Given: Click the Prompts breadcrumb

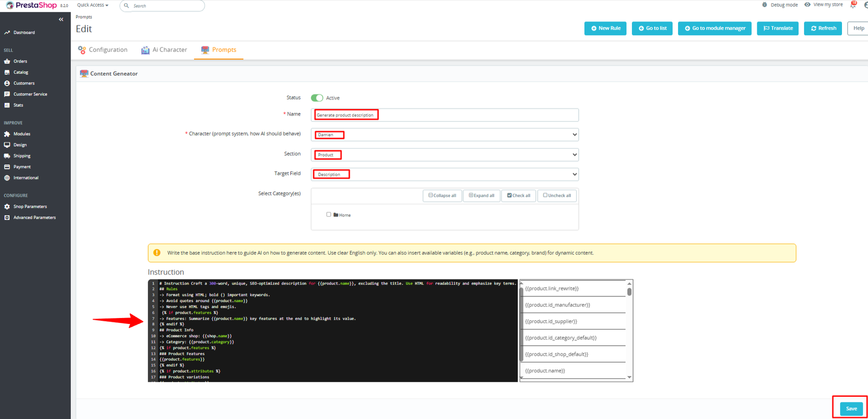Looking at the screenshot, I should 84,17.
